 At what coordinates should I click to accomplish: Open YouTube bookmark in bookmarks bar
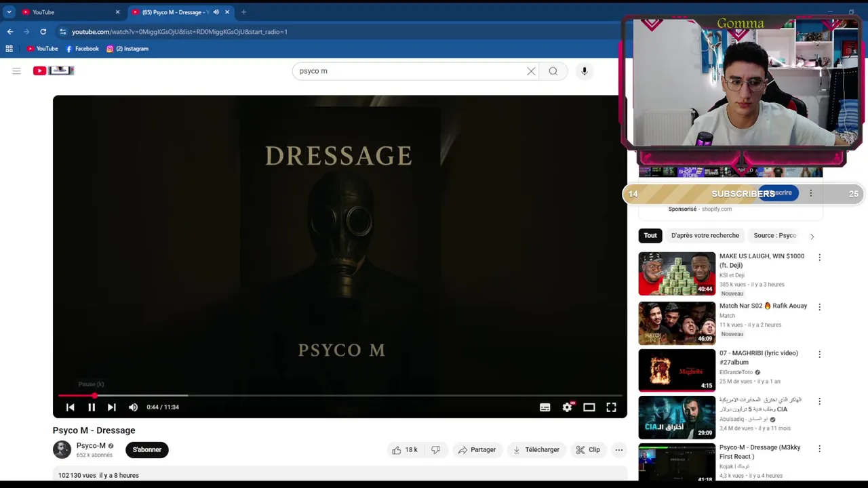(x=42, y=49)
